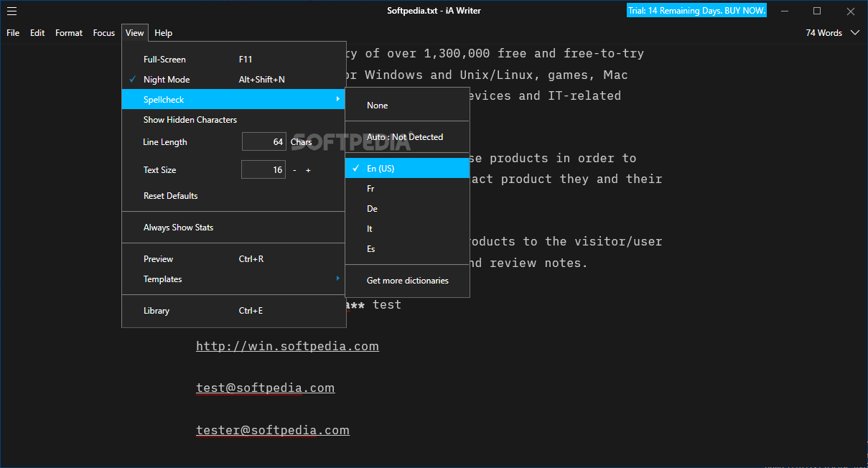Screen dimensions: 868x468
Task: Select De spellcheck language
Action: click(407, 209)
